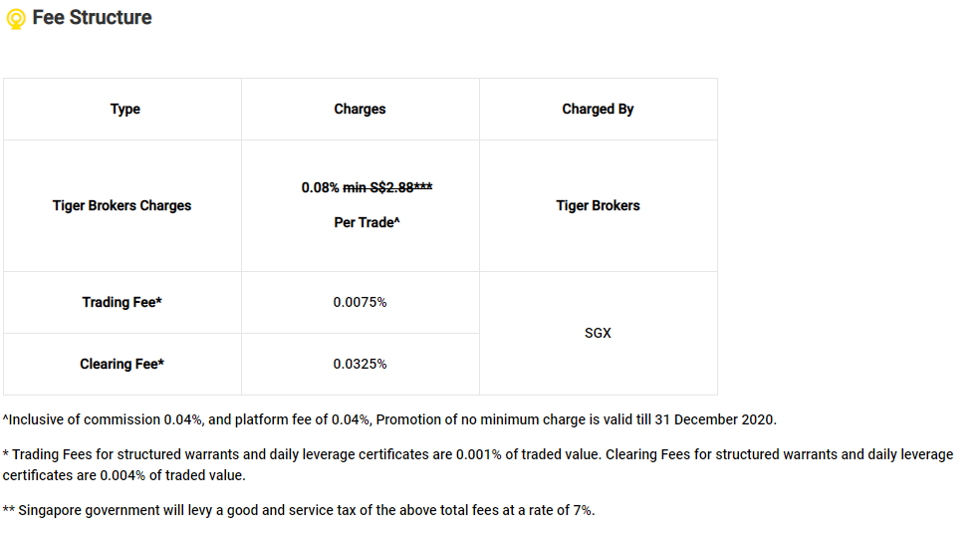Click Tiger Brokers in the Charged By column

point(599,206)
